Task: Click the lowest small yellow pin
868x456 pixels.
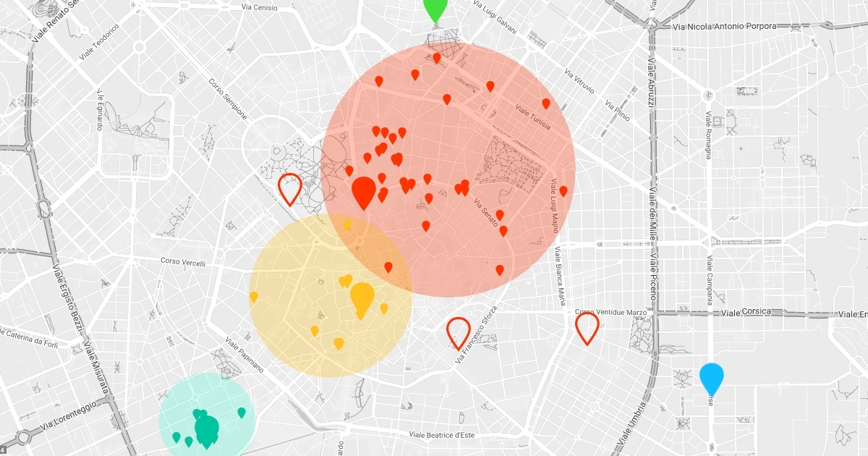Action: [x=339, y=344]
